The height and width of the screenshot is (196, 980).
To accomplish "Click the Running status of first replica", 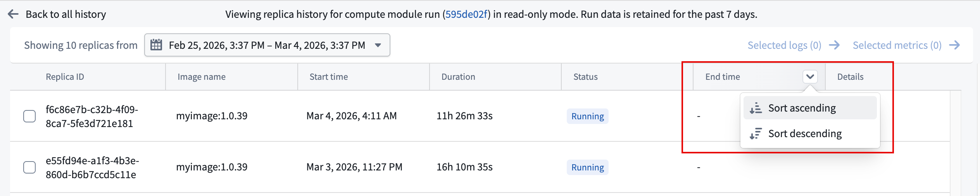I will click(588, 116).
